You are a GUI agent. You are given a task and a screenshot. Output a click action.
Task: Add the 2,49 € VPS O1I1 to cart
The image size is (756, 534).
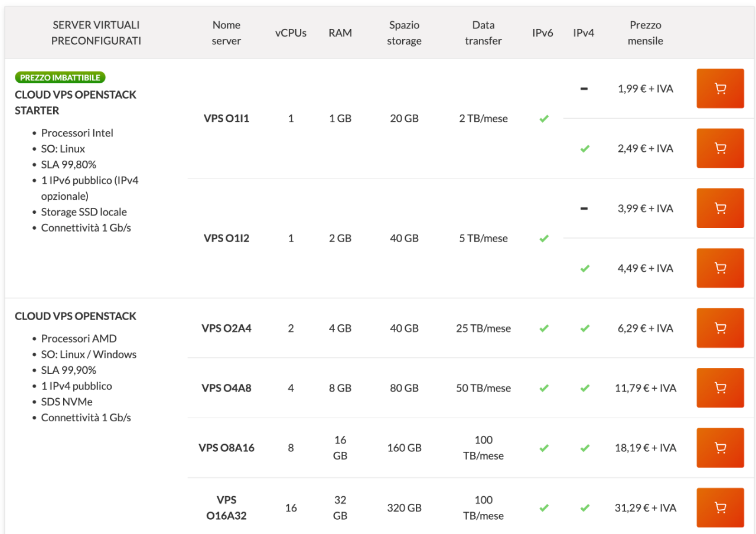coord(720,148)
